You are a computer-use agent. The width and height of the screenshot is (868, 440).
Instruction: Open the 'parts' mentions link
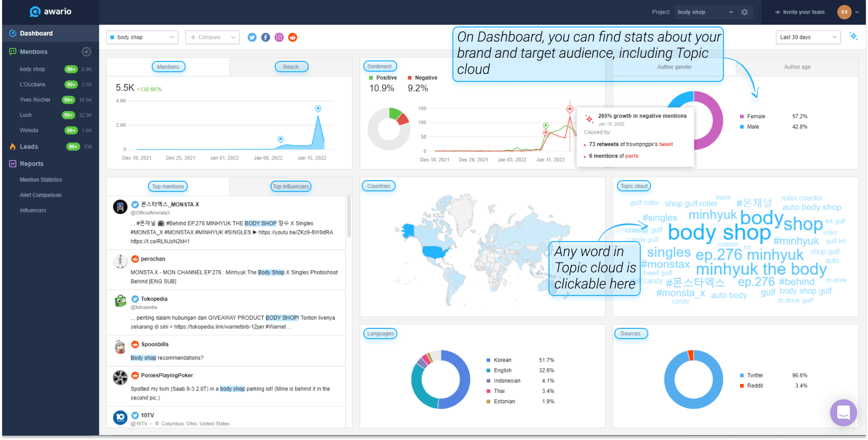click(632, 156)
